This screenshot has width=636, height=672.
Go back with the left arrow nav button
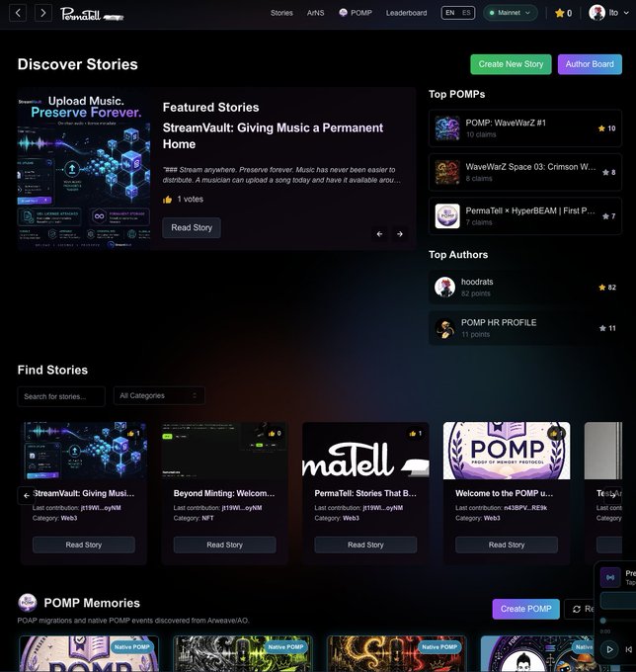(x=18, y=13)
